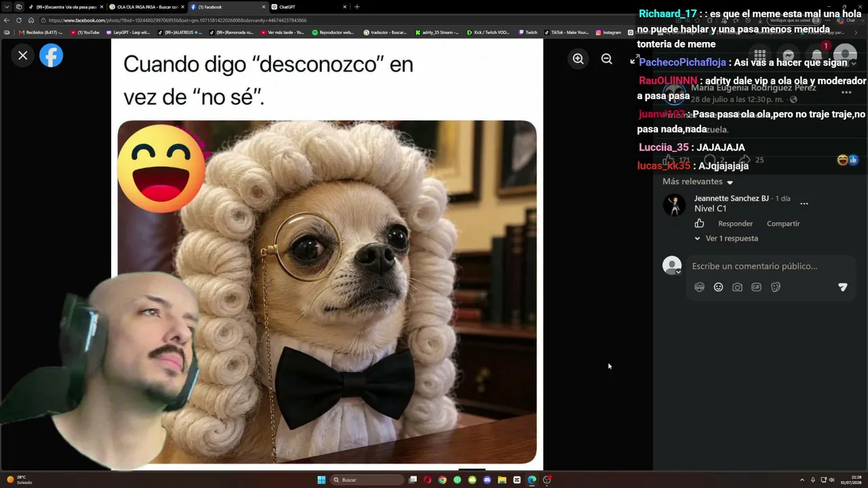The width and height of the screenshot is (868, 488).
Task: Like Jeannette Sanchez BJ's comment
Action: 699,224
